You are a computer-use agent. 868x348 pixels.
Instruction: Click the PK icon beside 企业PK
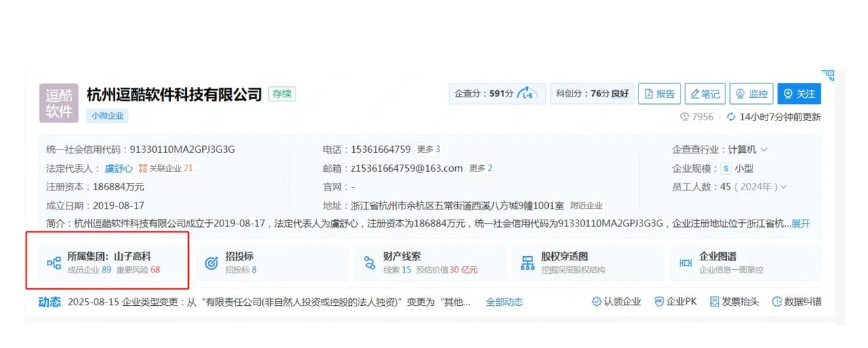(659, 302)
